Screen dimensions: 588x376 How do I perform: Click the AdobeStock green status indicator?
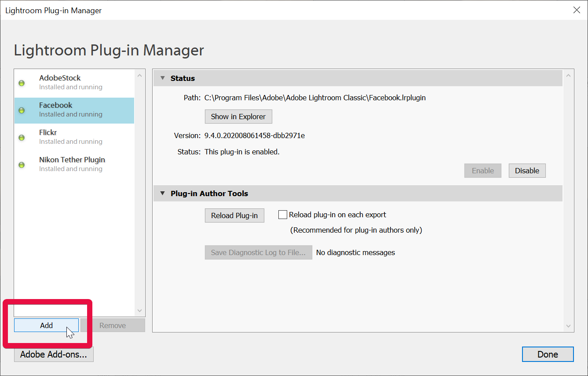tap(21, 83)
